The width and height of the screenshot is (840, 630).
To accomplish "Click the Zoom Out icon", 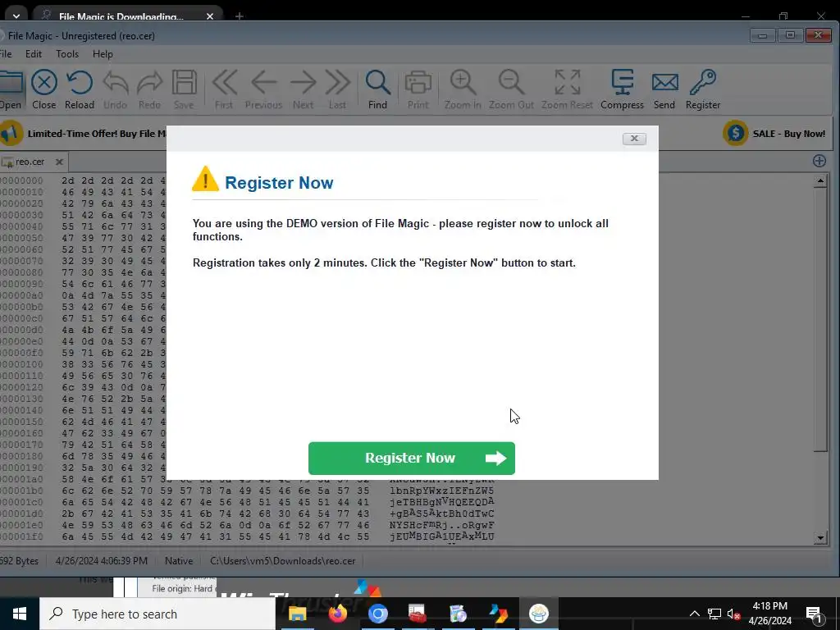I will pyautogui.click(x=511, y=89).
